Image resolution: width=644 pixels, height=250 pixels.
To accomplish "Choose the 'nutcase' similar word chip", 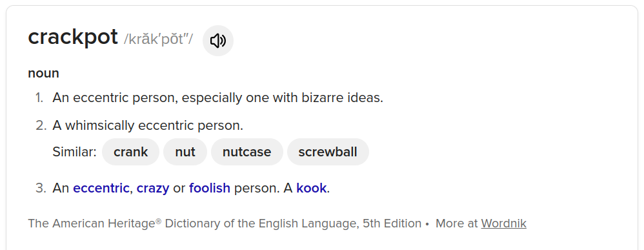I will point(247,152).
